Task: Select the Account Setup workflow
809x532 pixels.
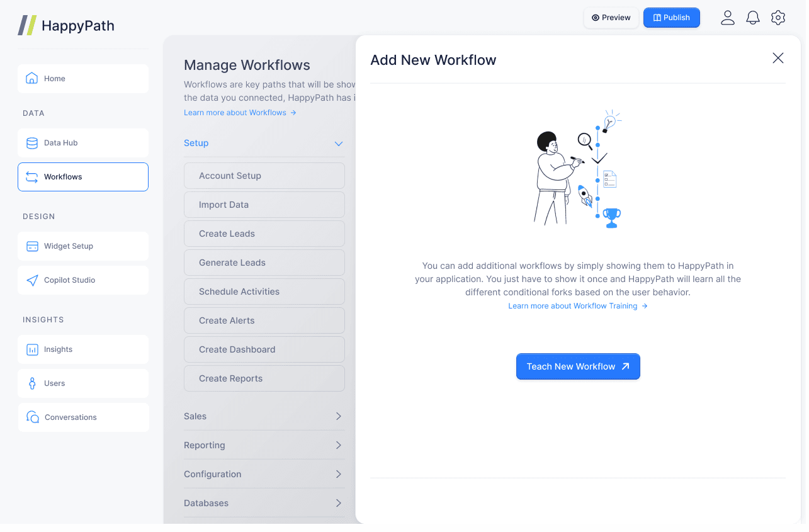Action: (x=264, y=176)
